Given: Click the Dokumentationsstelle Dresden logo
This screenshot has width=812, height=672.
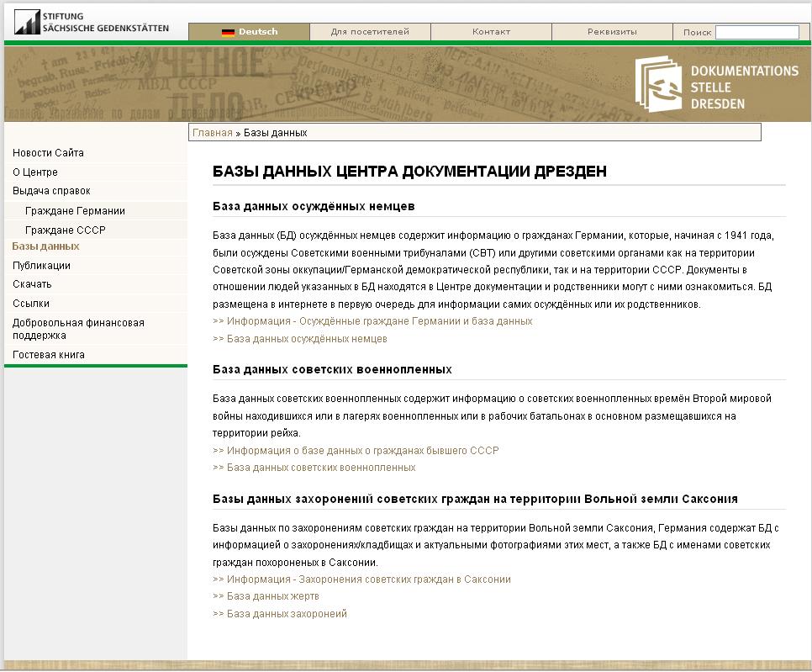Looking at the screenshot, I should 719,83.
